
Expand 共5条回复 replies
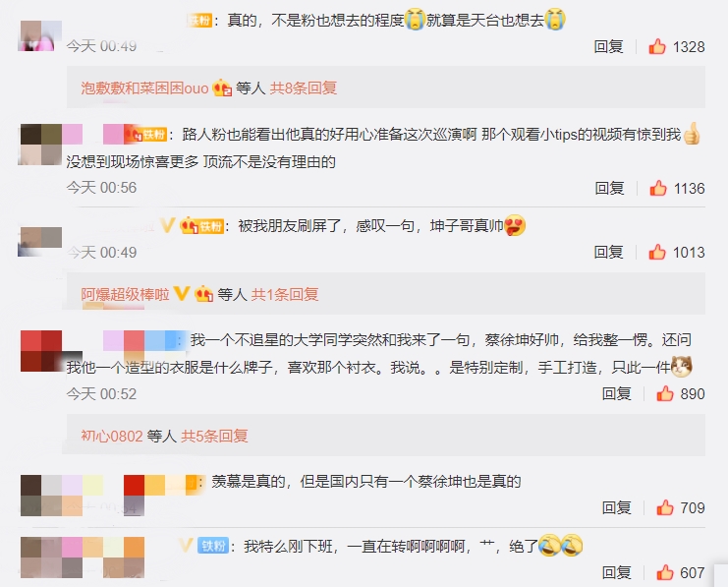[214, 436]
